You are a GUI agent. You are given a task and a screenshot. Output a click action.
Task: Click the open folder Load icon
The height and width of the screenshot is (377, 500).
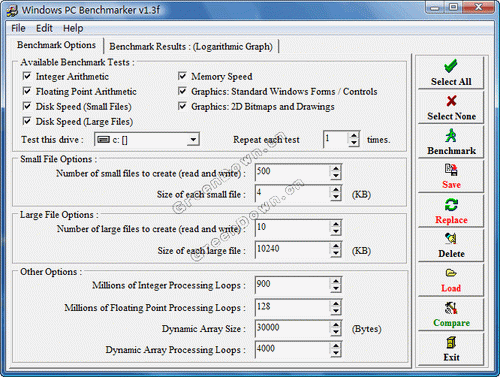pos(451,273)
